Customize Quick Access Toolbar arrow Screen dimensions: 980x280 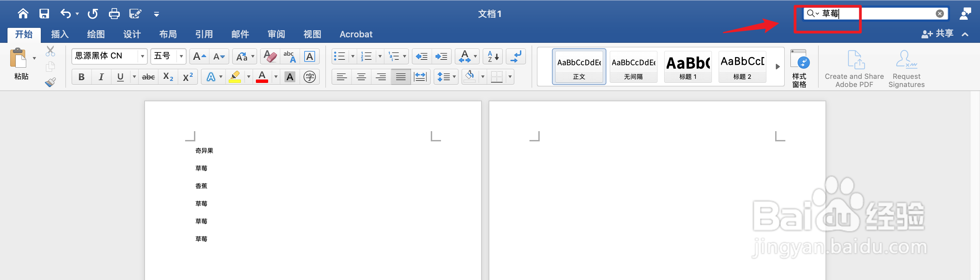157,14
